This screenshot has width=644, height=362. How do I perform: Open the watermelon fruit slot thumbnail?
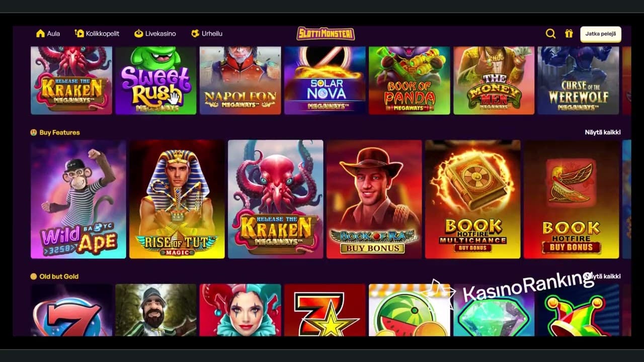click(410, 310)
